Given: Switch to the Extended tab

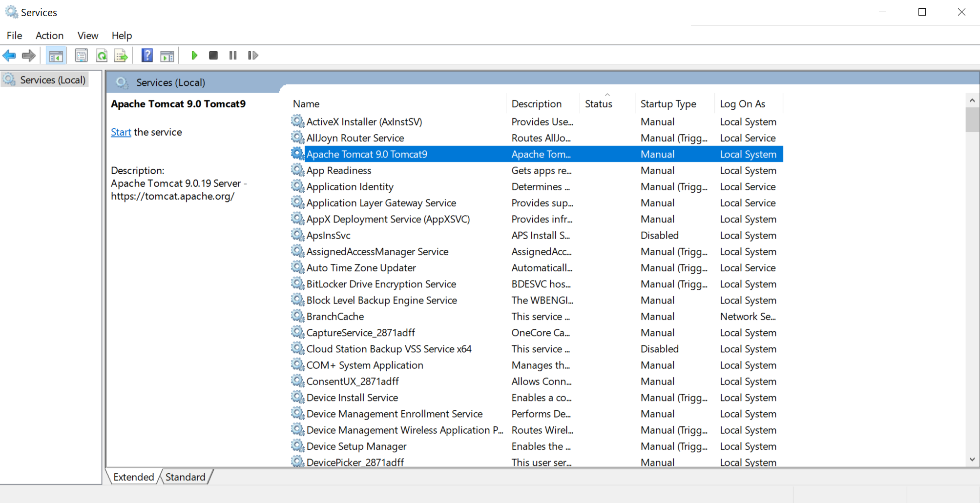Looking at the screenshot, I should [133, 477].
